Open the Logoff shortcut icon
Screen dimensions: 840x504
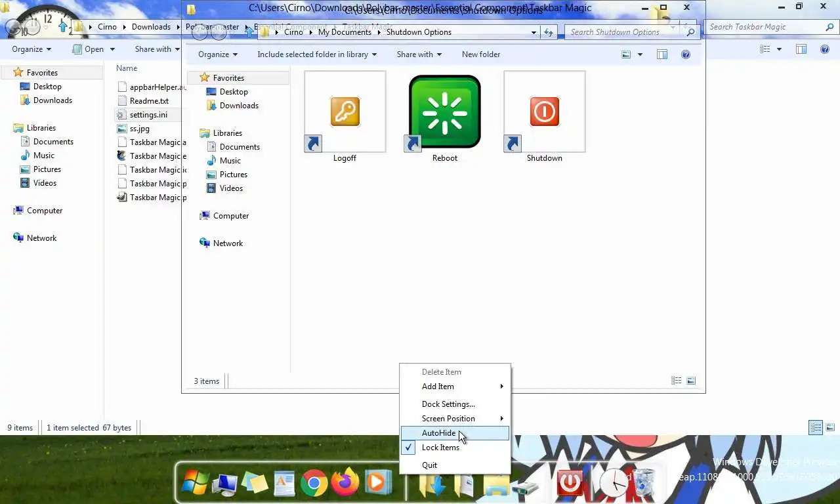pyautogui.click(x=345, y=112)
